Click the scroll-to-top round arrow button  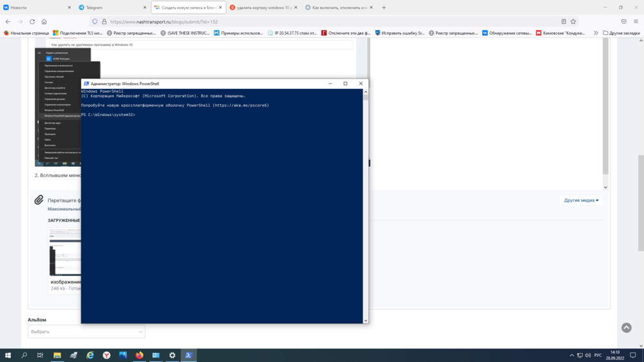[x=627, y=327]
